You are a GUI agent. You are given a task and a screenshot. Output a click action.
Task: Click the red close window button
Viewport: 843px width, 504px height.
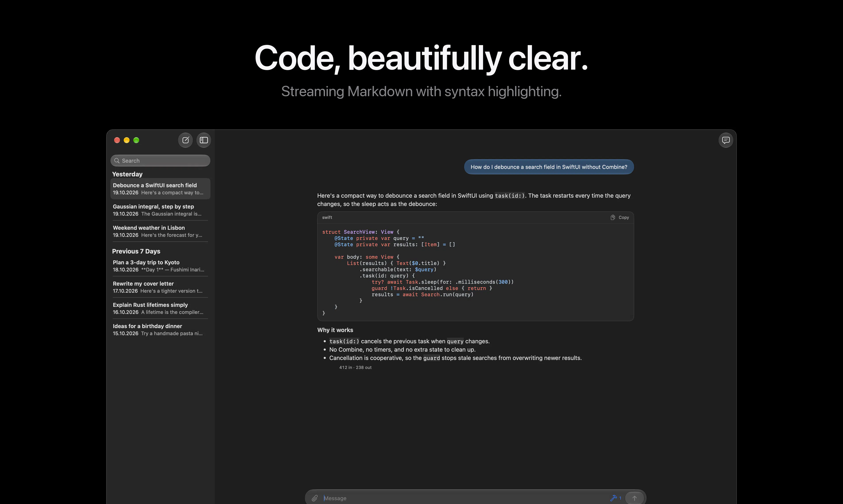[x=117, y=140]
